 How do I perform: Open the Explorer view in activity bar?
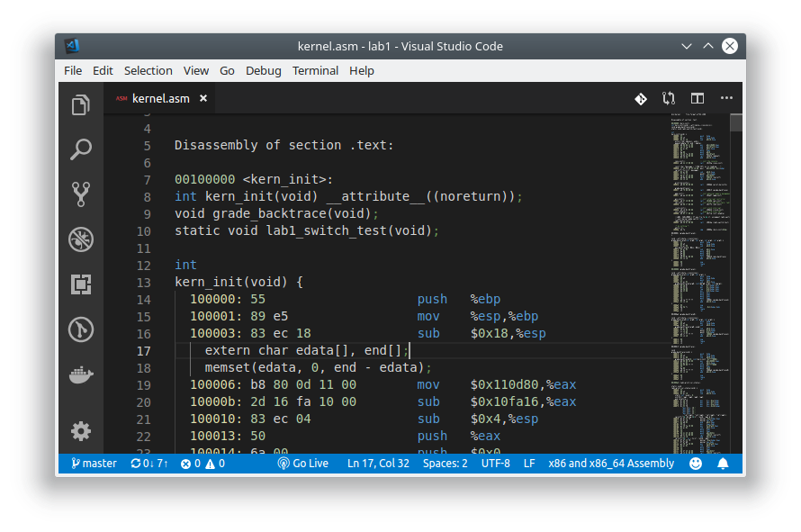(81, 104)
